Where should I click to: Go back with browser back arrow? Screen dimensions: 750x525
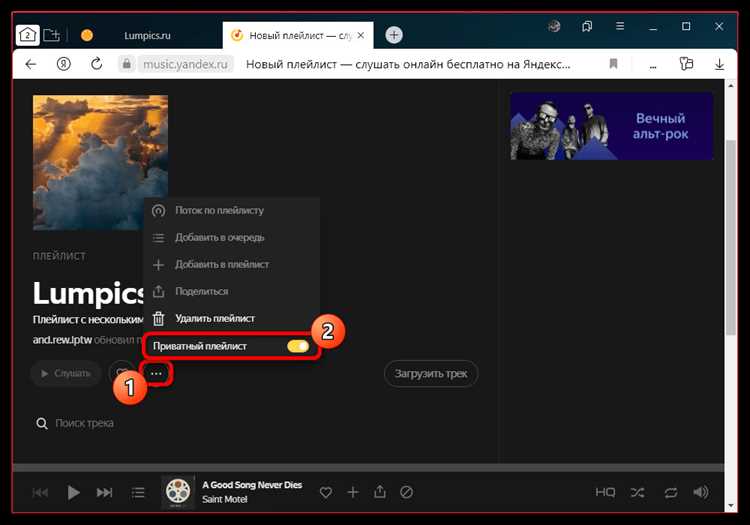[31, 64]
